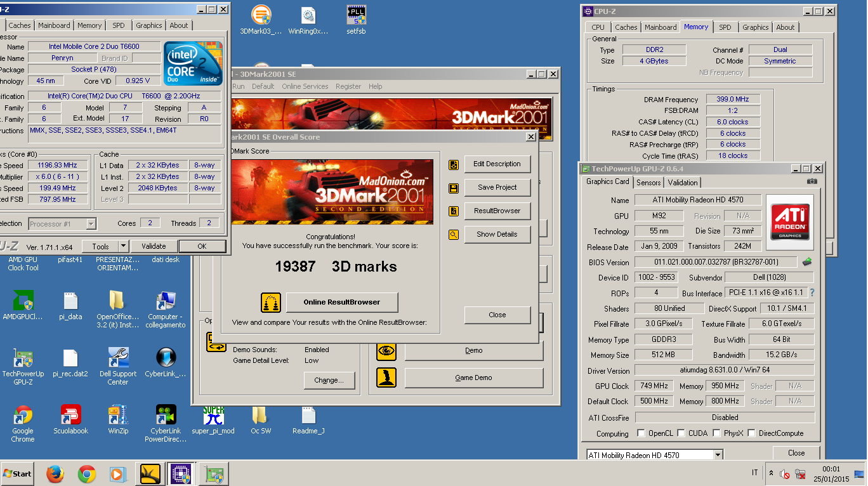This screenshot has width=868, height=486.
Task: Click the Demo eye icon
Action: pos(386,350)
